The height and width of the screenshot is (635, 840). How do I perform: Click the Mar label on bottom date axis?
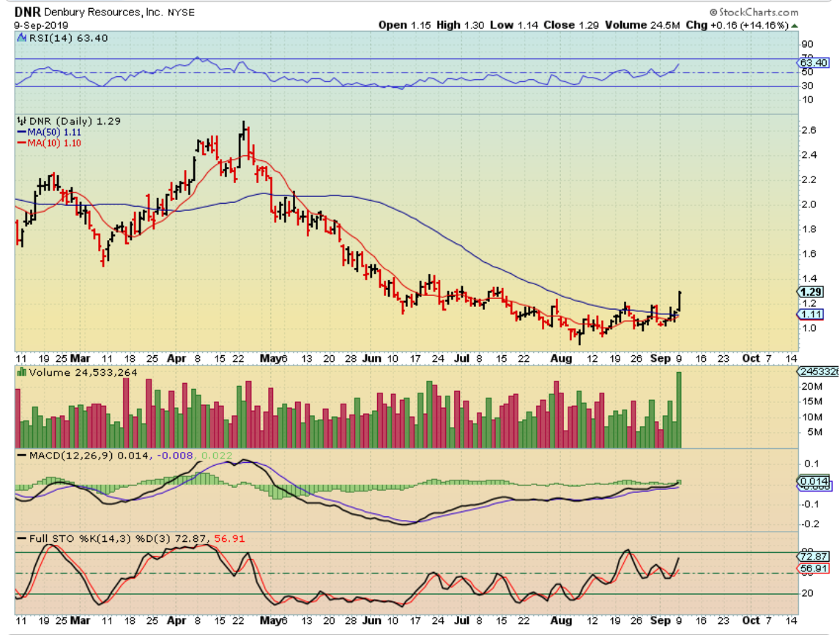[x=81, y=620]
